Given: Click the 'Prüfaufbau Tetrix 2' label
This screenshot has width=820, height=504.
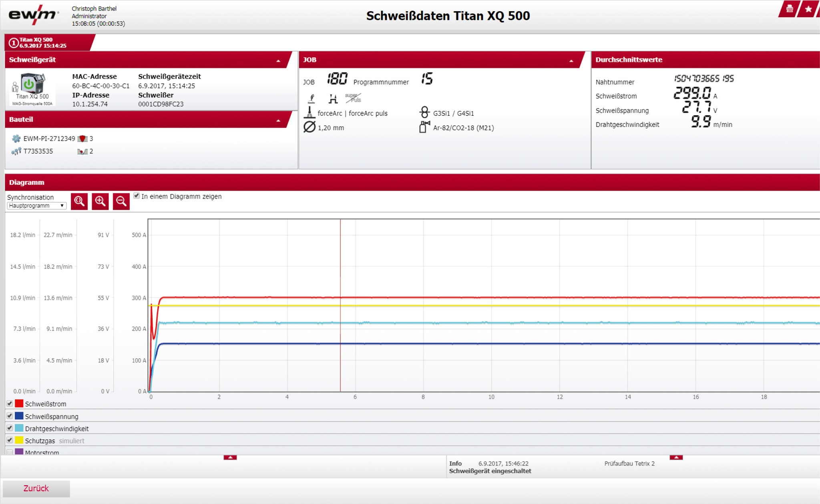Looking at the screenshot, I should pos(629,464).
